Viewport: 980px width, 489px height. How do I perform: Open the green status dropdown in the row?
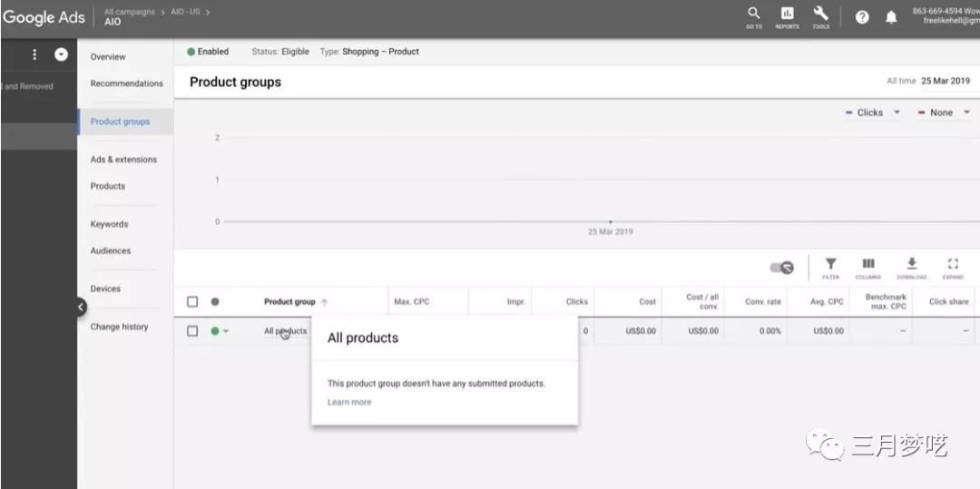pos(220,331)
